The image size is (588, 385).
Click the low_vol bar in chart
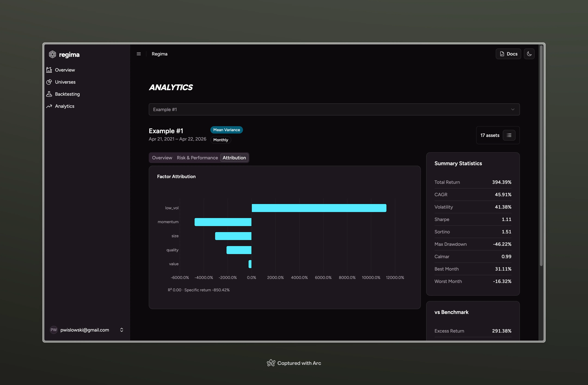pos(319,208)
